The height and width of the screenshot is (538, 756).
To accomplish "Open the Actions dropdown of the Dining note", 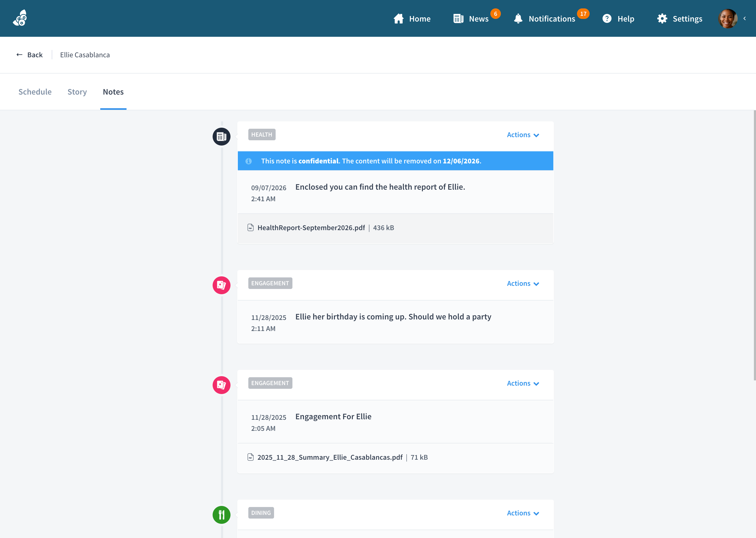I will (x=523, y=513).
